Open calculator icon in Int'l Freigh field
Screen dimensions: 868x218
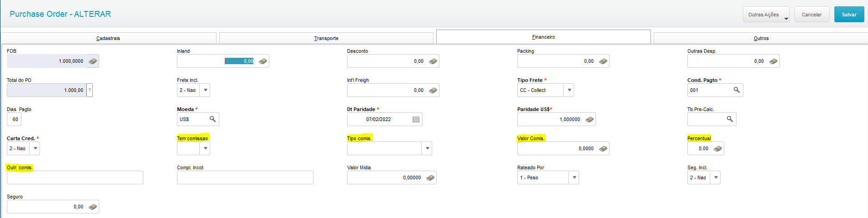click(x=433, y=90)
